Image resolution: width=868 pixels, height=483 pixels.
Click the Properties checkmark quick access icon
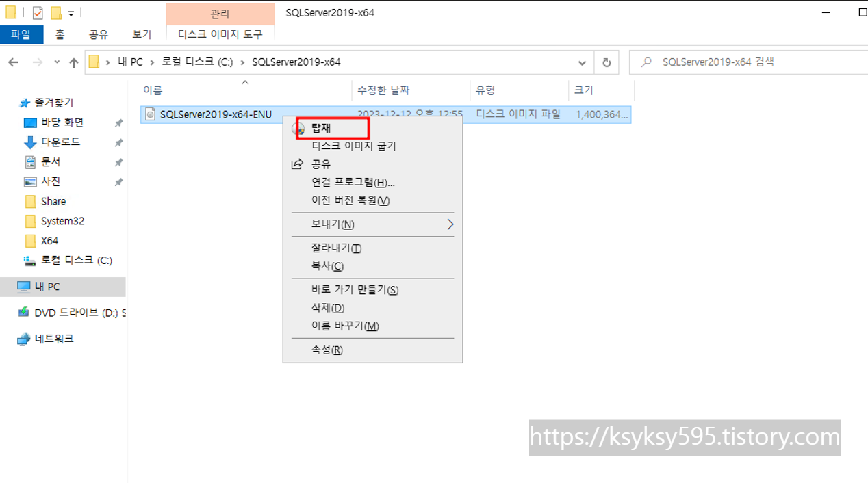pyautogui.click(x=38, y=12)
